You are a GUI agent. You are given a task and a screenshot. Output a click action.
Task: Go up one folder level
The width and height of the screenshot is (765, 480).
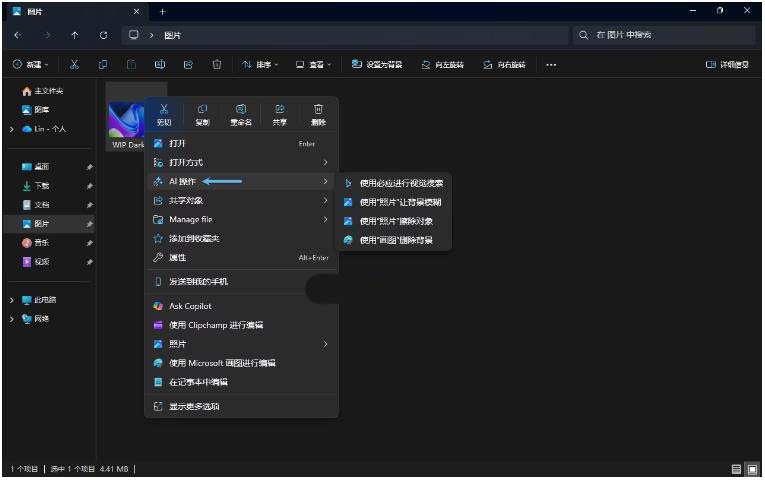click(x=75, y=35)
